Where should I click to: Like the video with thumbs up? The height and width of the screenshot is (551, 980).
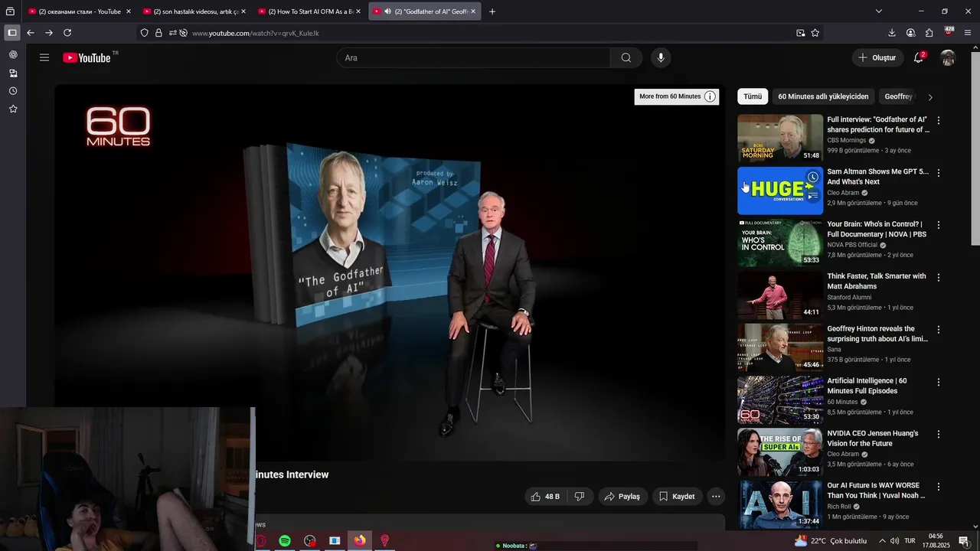(545, 496)
